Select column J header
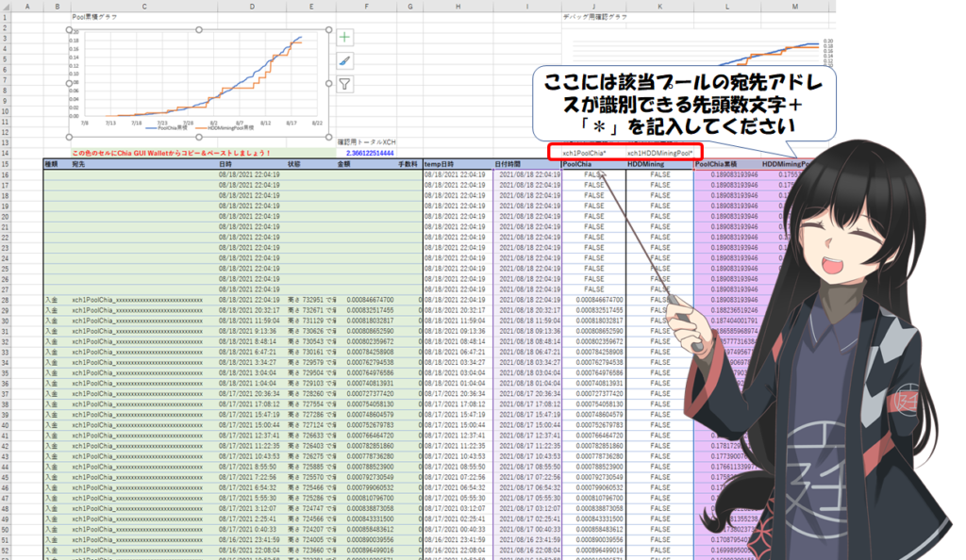This screenshot has width=966, height=560. (593, 7)
